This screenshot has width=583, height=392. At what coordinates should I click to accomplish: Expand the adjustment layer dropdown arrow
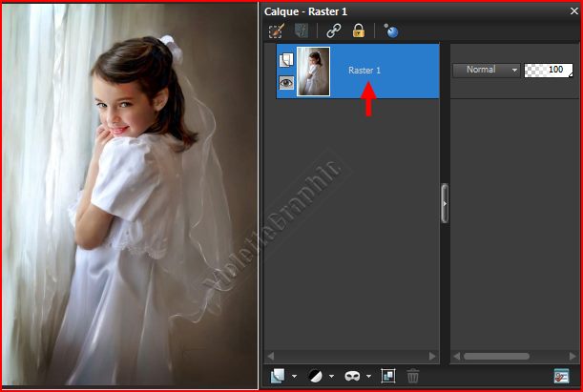[330, 377]
